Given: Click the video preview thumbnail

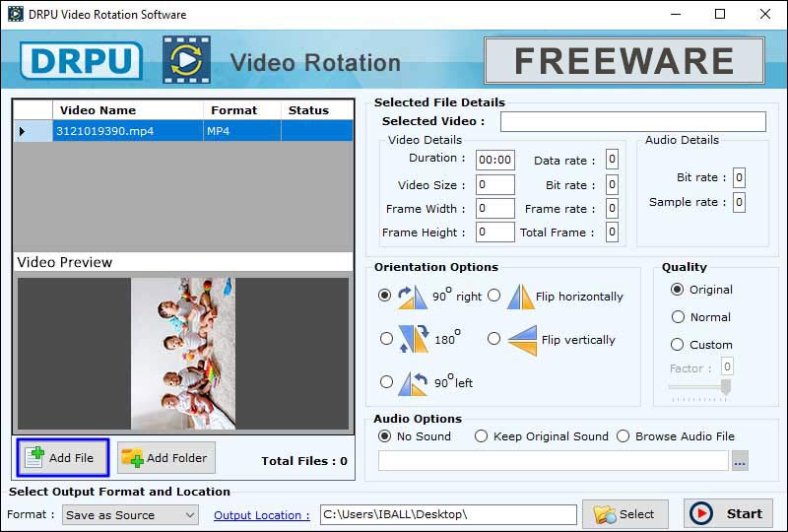Looking at the screenshot, I should click(x=183, y=354).
